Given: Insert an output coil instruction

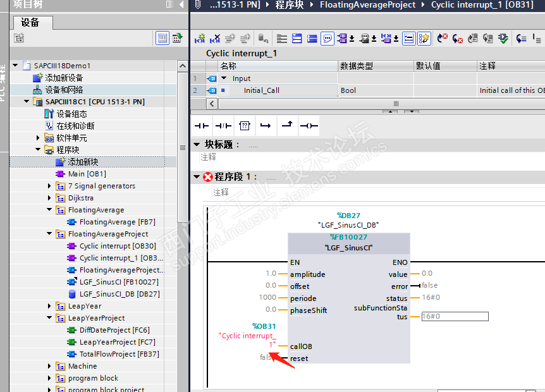Looking at the screenshot, I should pos(309,126).
